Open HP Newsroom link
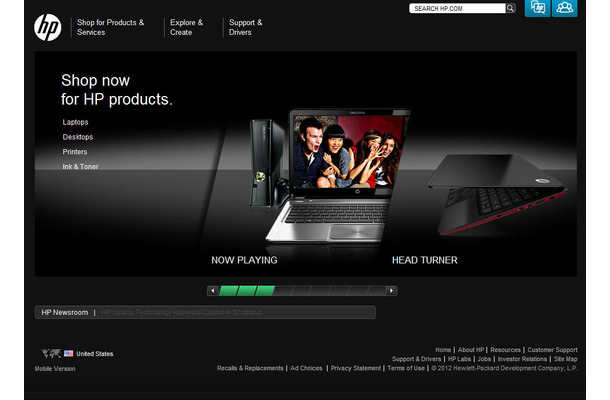 coord(65,312)
